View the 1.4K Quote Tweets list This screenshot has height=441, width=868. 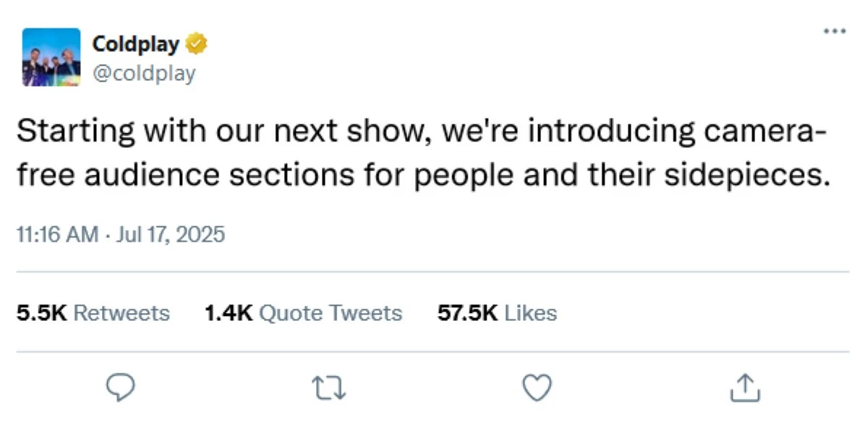coord(303,313)
